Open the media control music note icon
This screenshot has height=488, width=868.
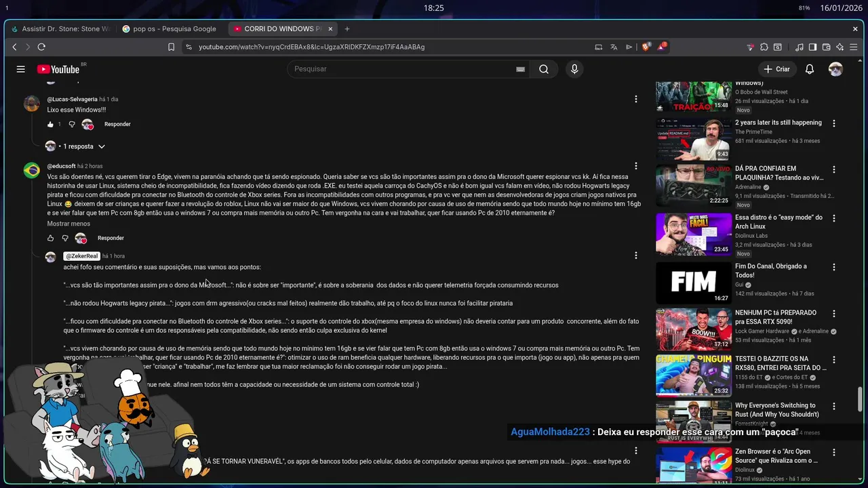pyautogui.click(x=800, y=47)
